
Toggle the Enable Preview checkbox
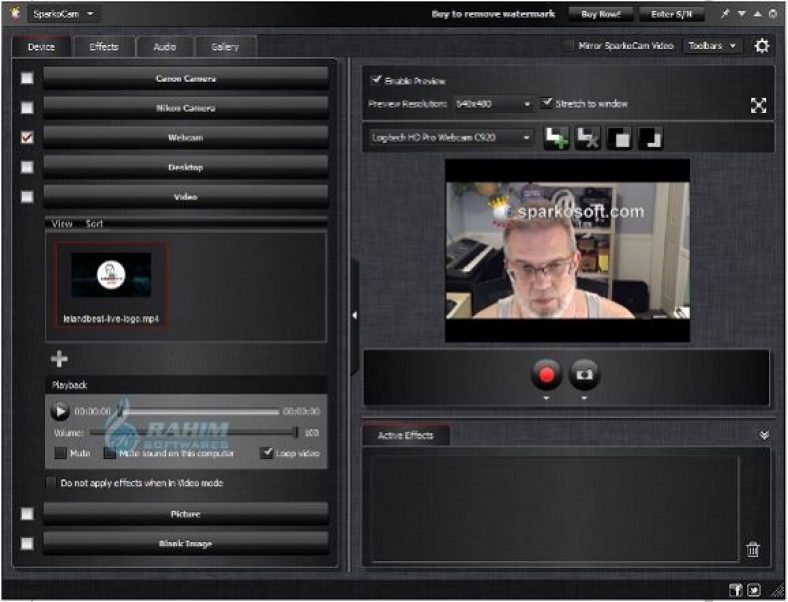click(x=375, y=80)
